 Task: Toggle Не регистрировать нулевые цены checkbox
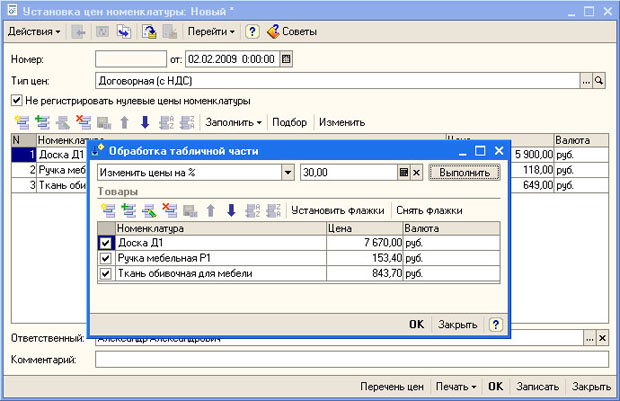(17, 100)
